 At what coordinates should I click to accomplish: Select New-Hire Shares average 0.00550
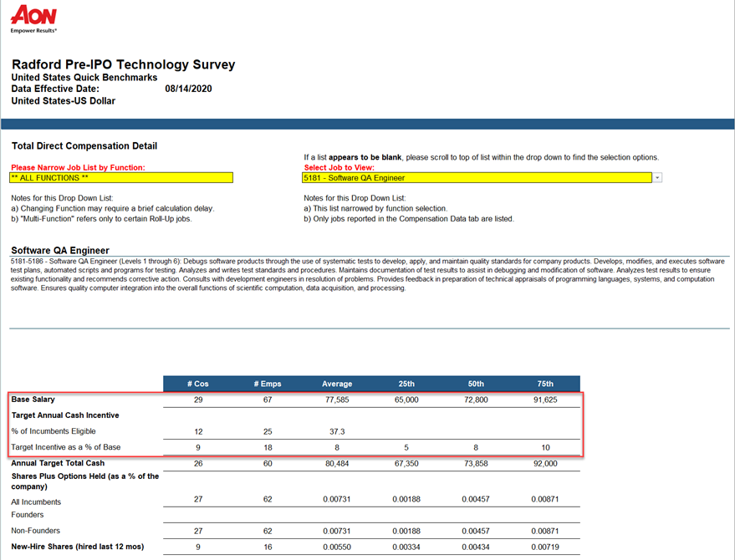click(x=337, y=547)
